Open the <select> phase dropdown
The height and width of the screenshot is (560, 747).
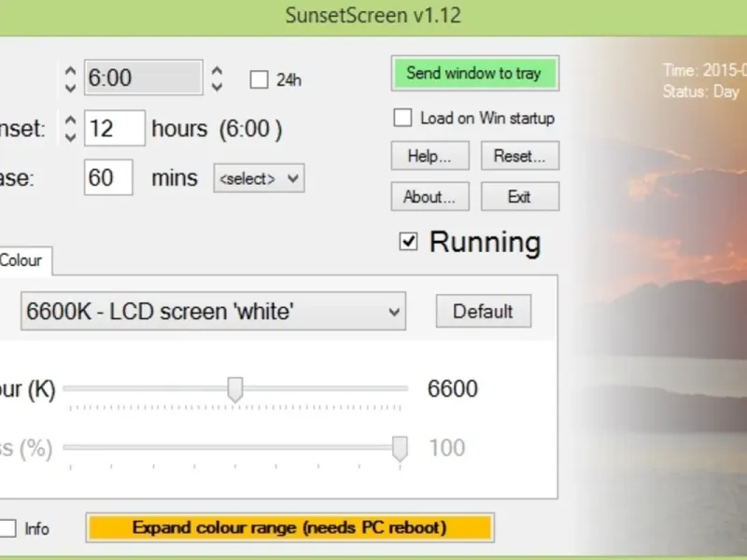click(259, 178)
